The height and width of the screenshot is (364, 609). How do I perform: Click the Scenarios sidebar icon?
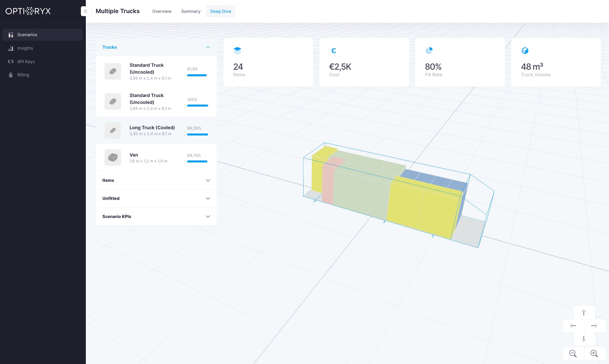pyautogui.click(x=11, y=35)
